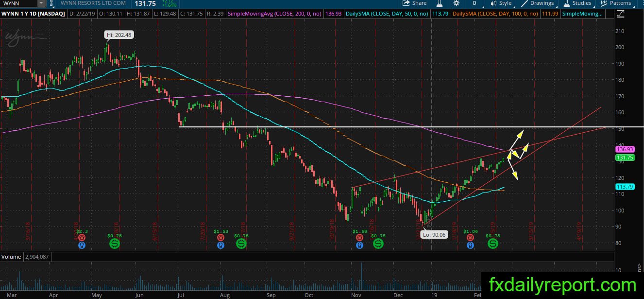Click the chart mode icon below Patterns
Viewport: 644px width, 299px height.
tap(620, 14)
